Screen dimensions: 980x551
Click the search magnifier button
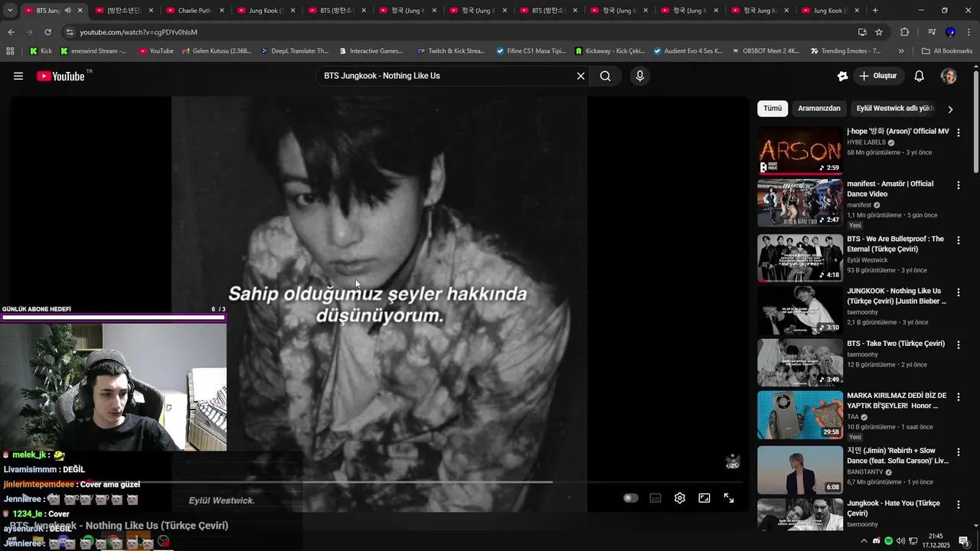click(x=605, y=76)
